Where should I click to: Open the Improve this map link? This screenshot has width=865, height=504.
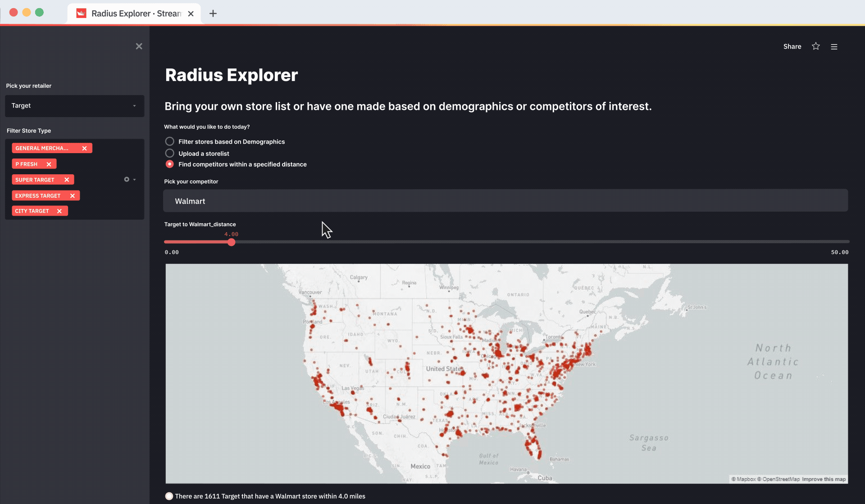pyautogui.click(x=824, y=479)
